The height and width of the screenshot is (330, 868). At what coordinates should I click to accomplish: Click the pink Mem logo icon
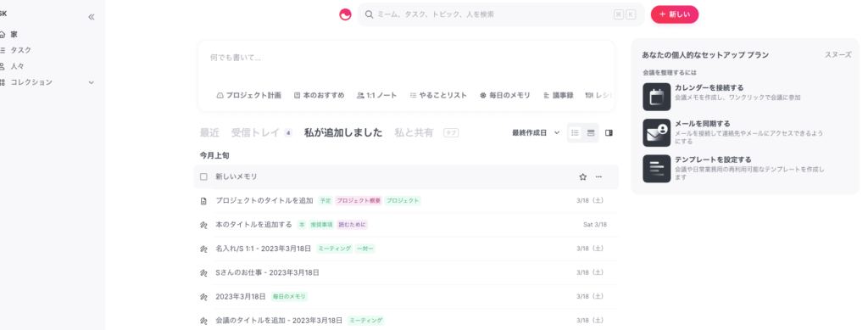pos(346,14)
